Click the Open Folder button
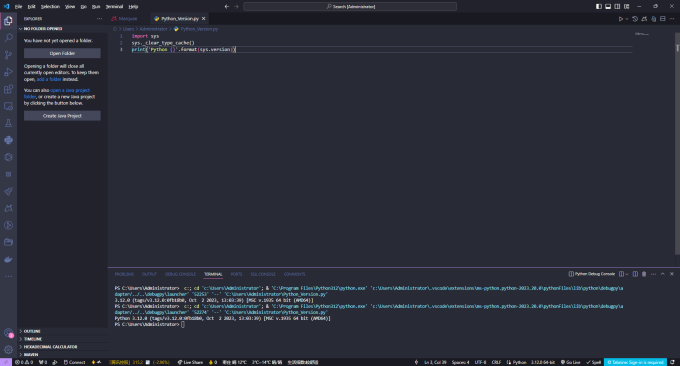This screenshot has width=680, height=366. click(62, 53)
